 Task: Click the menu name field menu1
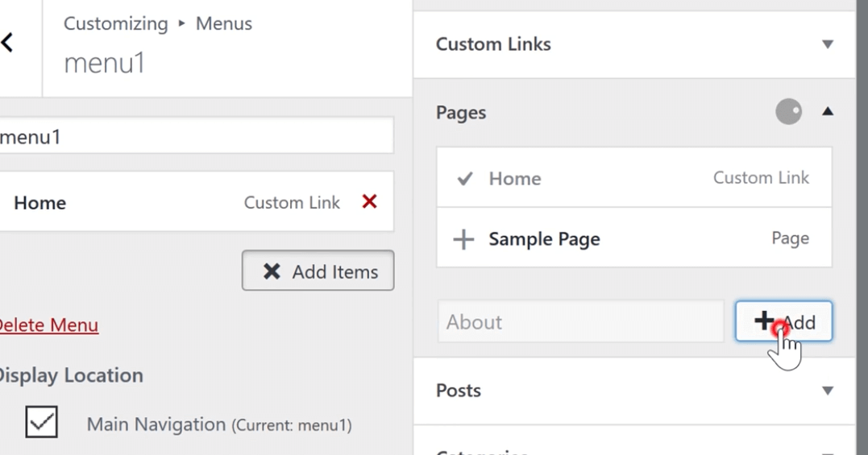[197, 135]
